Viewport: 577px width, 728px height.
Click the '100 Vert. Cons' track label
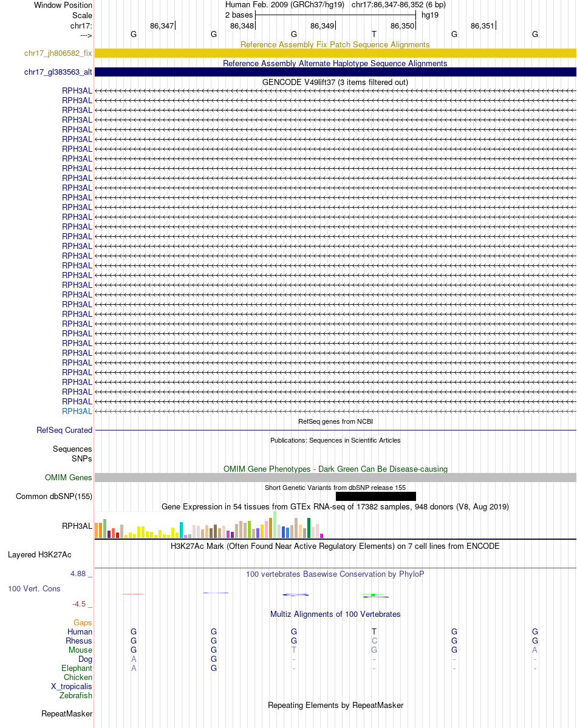pyautogui.click(x=34, y=589)
